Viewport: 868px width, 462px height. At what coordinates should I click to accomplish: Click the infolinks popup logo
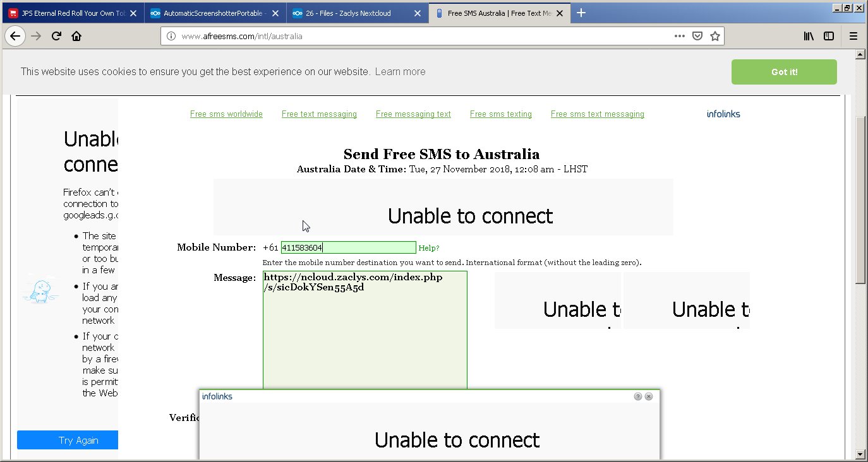click(x=217, y=396)
